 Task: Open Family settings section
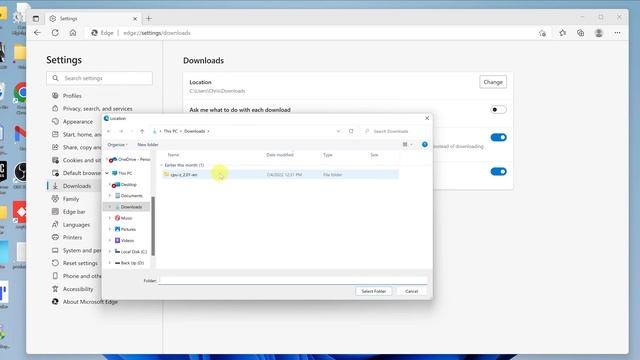pos(71,199)
